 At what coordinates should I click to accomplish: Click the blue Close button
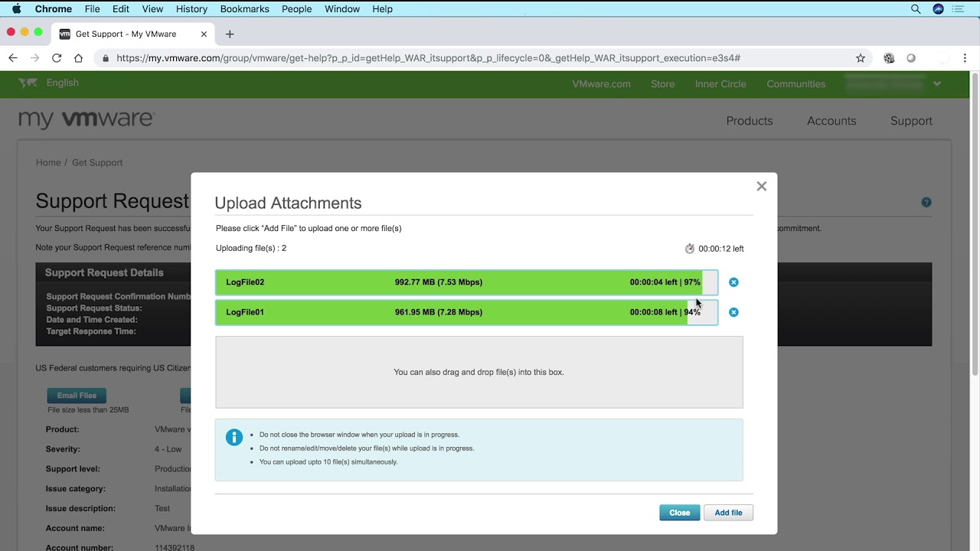[679, 513]
